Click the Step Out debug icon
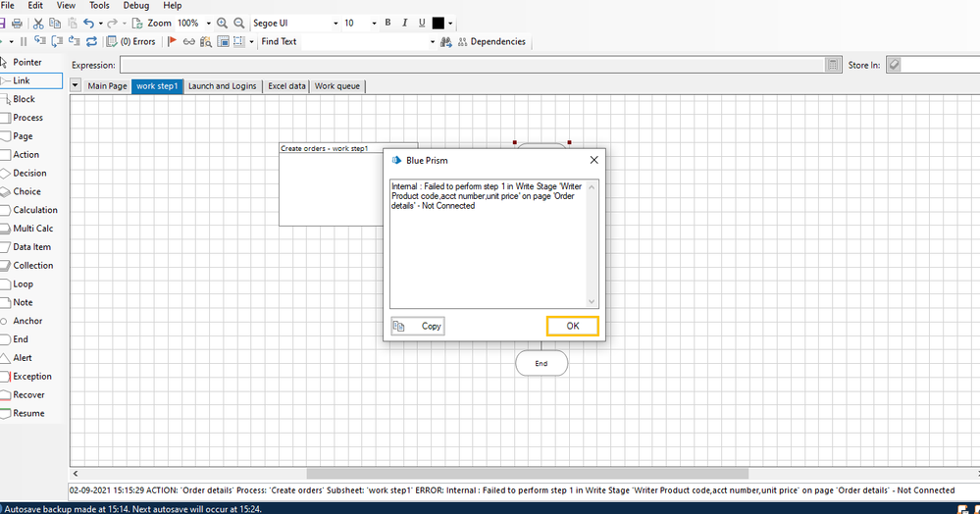The image size is (980, 514). pos(74,41)
